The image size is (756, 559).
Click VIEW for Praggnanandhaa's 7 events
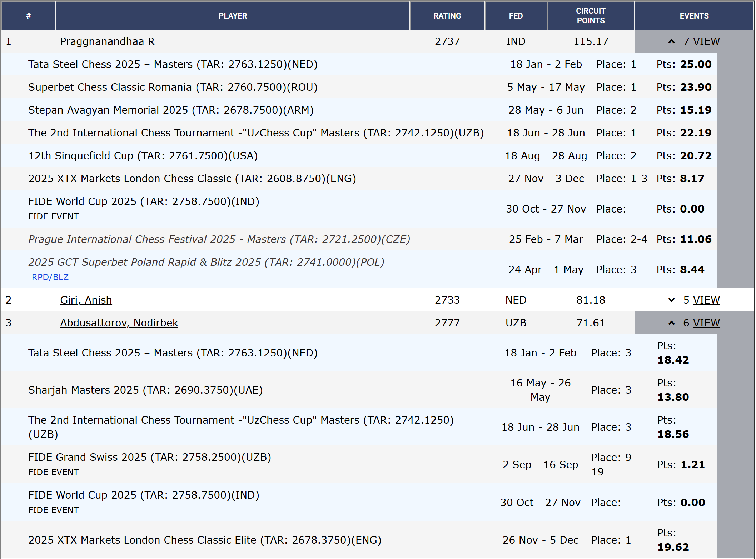coord(706,41)
